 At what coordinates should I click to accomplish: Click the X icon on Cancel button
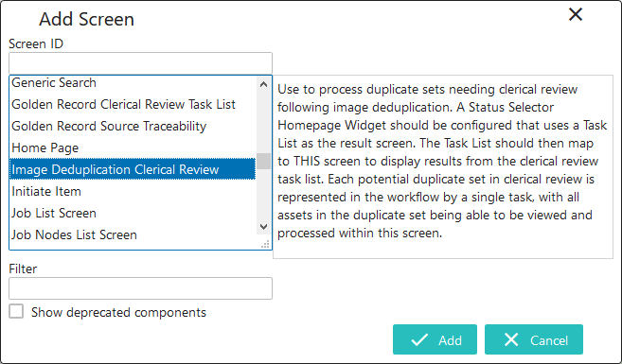[x=511, y=339]
